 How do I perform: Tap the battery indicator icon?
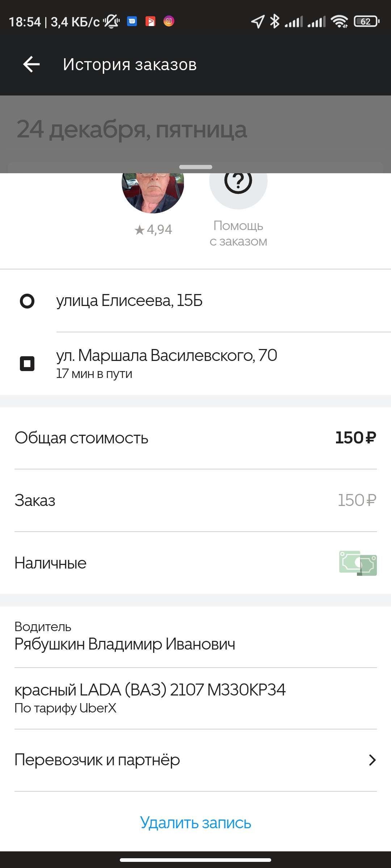point(366,22)
